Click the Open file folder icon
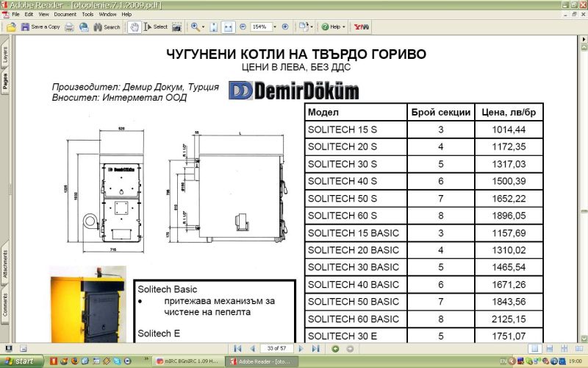 (x=11, y=27)
